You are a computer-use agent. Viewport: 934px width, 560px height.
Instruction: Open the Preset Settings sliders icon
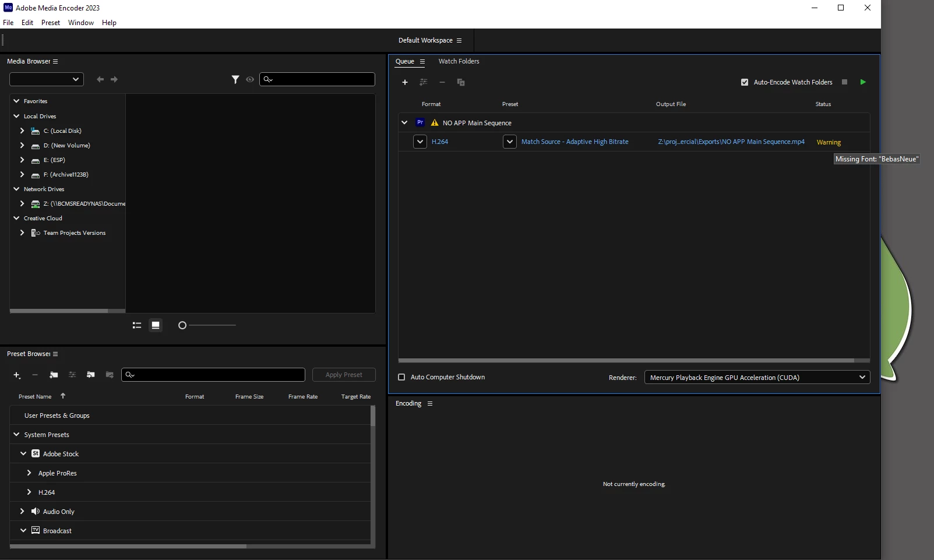(72, 375)
